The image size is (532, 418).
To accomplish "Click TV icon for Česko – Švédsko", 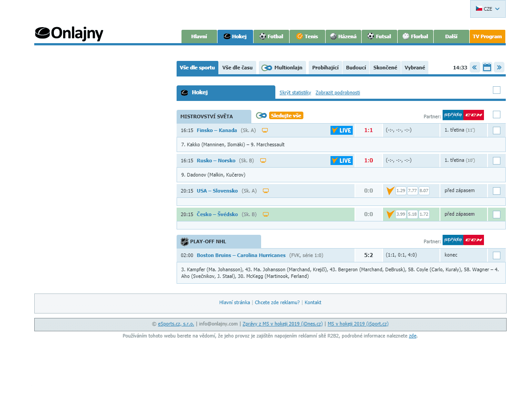I will (x=266, y=214).
